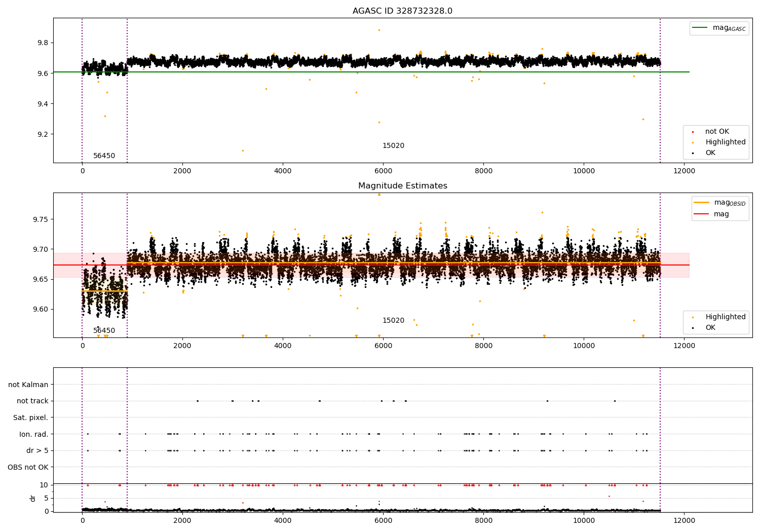This screenshot has width=760, height=532.
Task: Click y-tick '9.75' on middle plot
Action: pyautogui.click(x=41, y=219)
